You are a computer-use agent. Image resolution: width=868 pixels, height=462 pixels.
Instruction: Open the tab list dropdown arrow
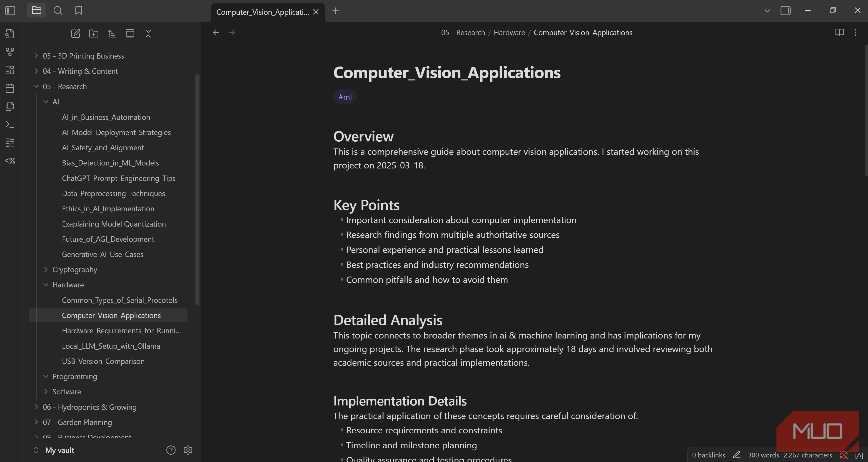click(x=767, y=11)
